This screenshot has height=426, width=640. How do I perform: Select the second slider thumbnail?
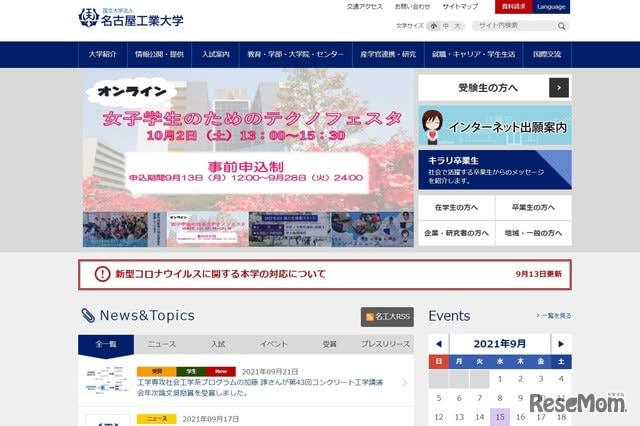(207, 229)
